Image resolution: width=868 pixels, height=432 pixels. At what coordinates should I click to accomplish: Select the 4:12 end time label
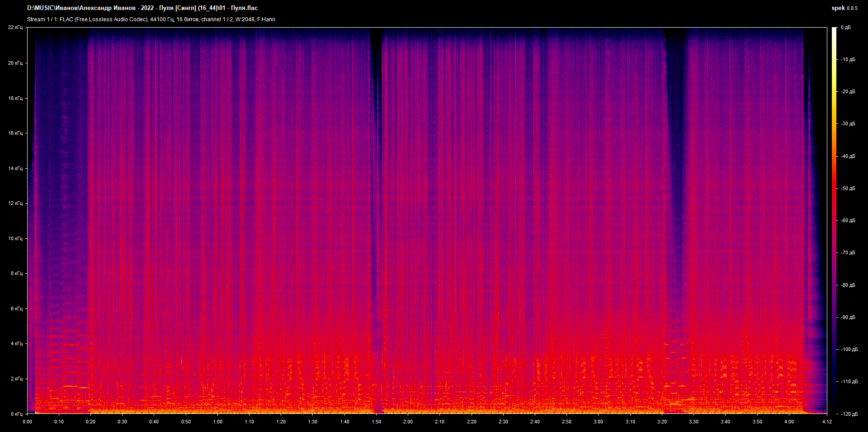point(827,422)
